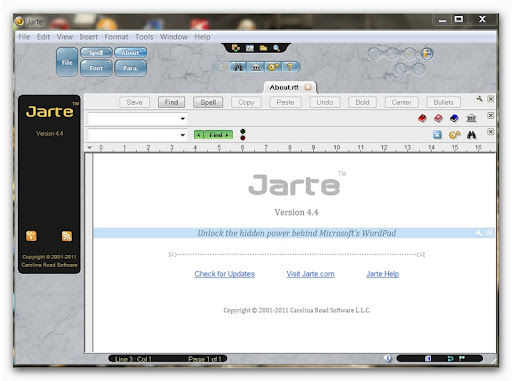Close the quick button bar with its X
512x381 pixels.
tap(491, 99)
